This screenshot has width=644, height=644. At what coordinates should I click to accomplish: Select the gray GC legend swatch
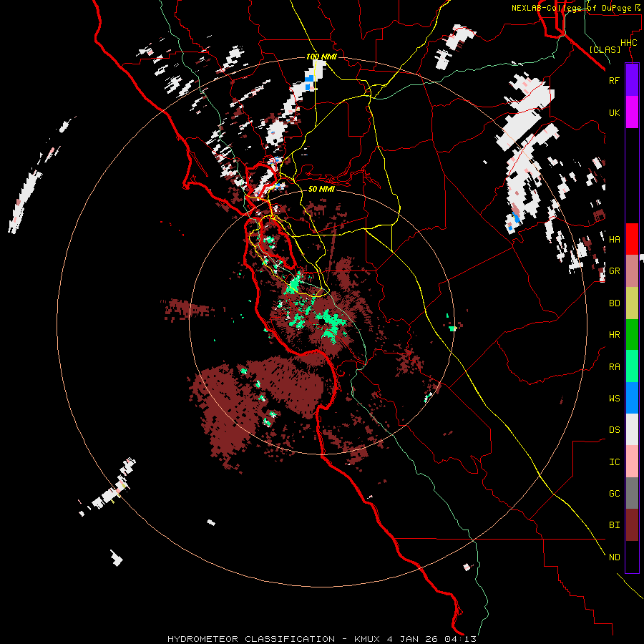632,493
